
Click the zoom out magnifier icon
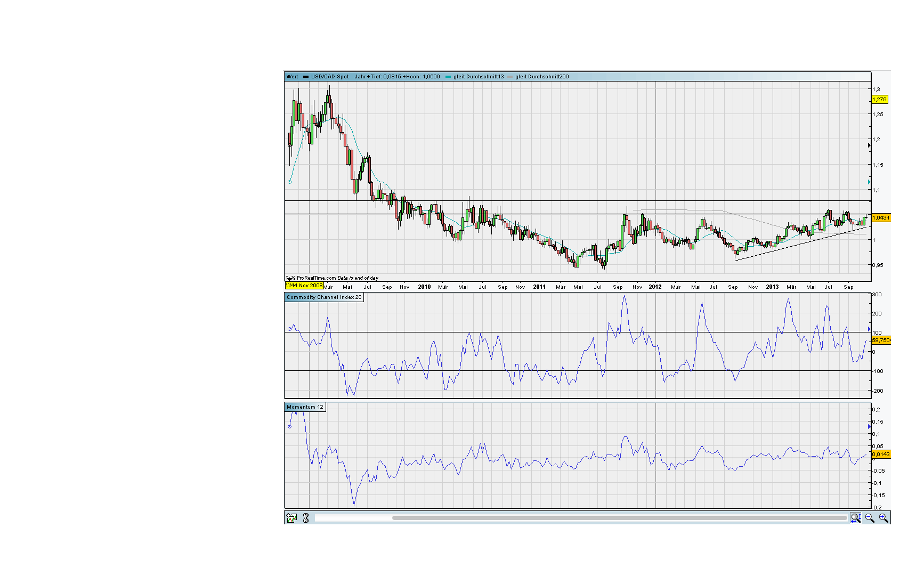[870, 518]
